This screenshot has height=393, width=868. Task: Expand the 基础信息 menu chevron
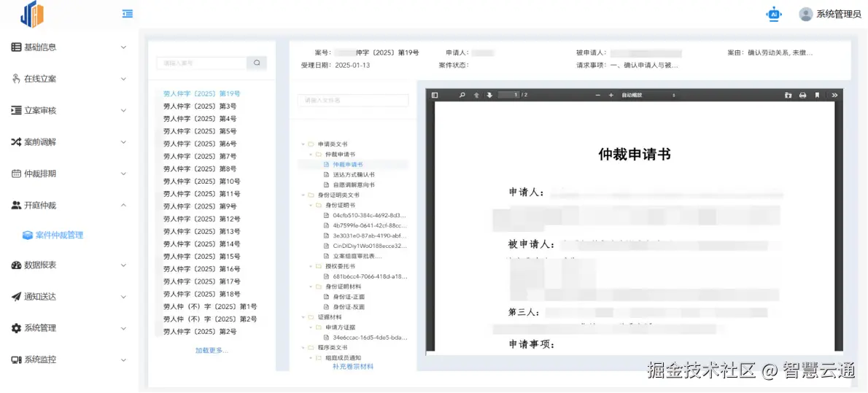coord(123,47)
